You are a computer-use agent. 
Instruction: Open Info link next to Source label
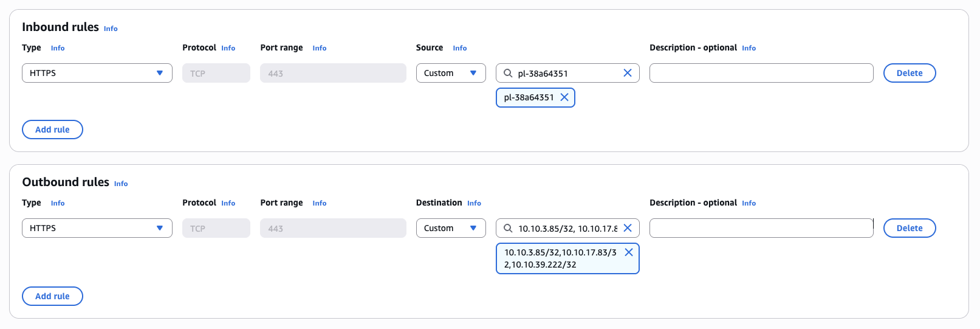pos(459,48)
